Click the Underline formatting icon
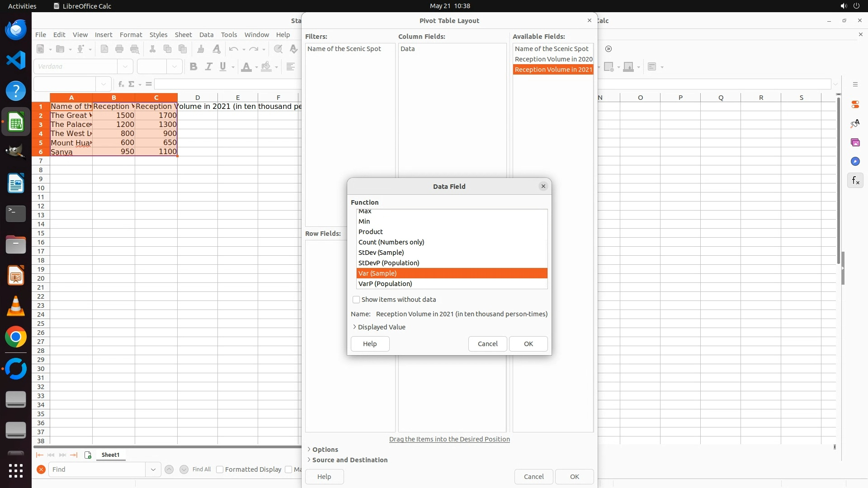The height and width of the screenshot is (488, 868). (223, 67)
